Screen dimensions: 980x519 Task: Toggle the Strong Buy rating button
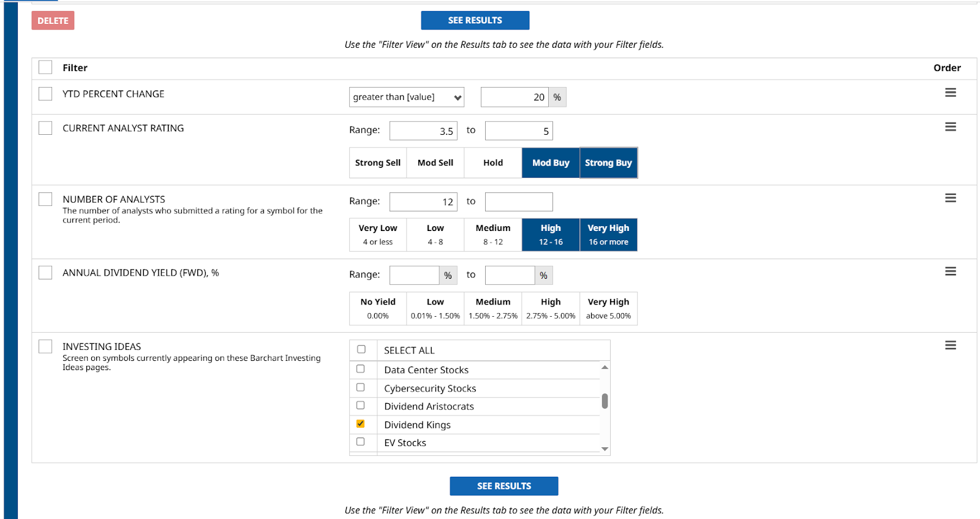point(608,163)
